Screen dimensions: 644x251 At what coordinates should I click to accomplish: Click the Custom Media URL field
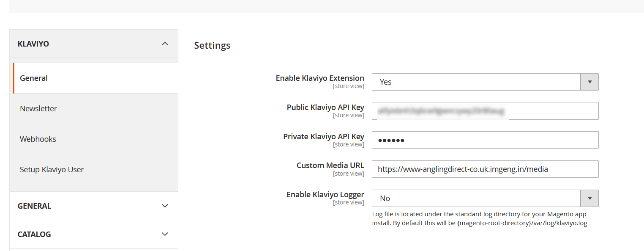pyautogui.click(x=485, y=169)
